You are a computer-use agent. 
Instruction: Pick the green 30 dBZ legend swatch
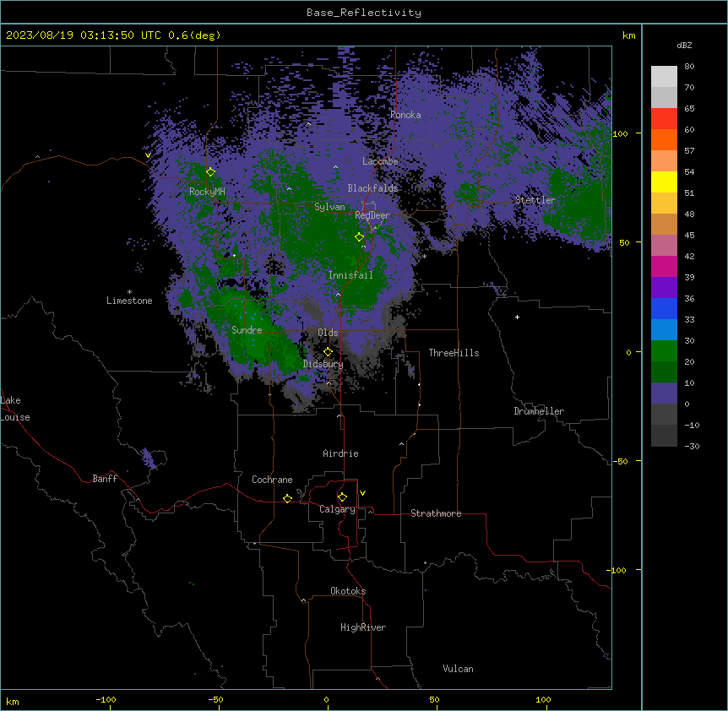click(664, 351)
